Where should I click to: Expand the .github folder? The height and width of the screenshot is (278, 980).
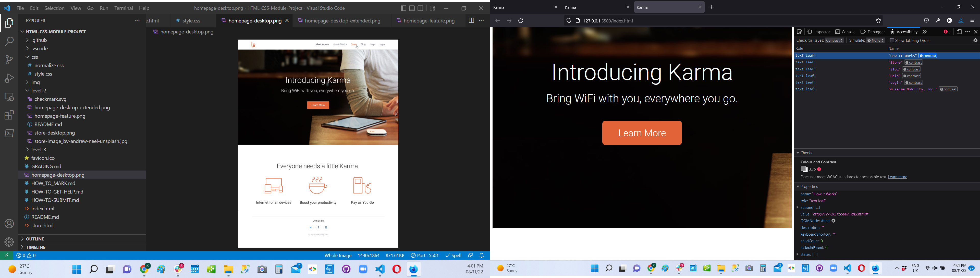[82, 40]
